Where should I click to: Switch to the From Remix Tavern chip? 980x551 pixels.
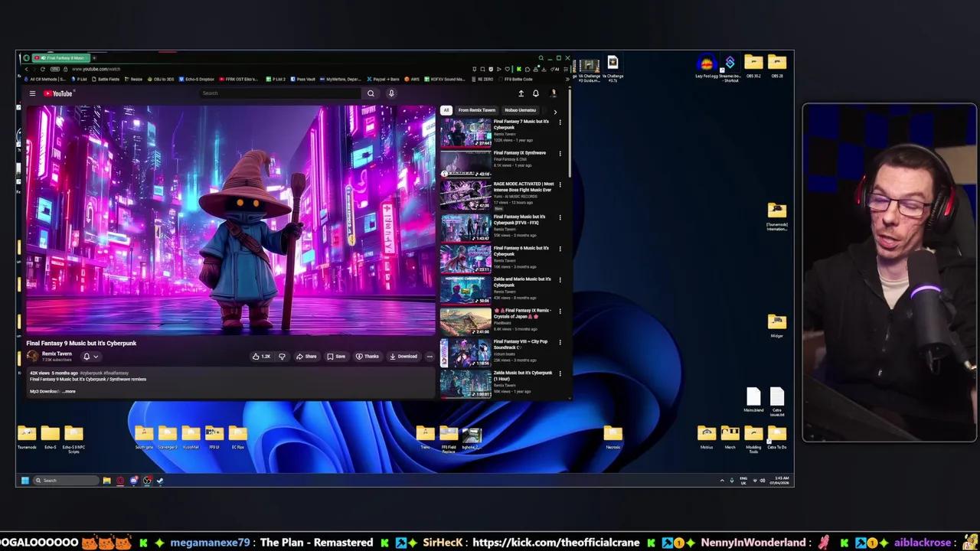pyautogui.click(x=476, y=110)
